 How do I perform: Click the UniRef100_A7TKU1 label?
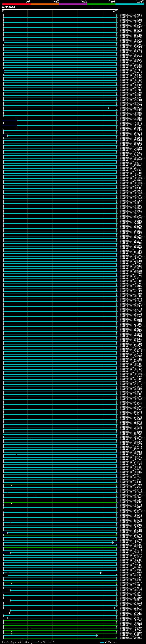pyautogui.click(x=131, y=173)
